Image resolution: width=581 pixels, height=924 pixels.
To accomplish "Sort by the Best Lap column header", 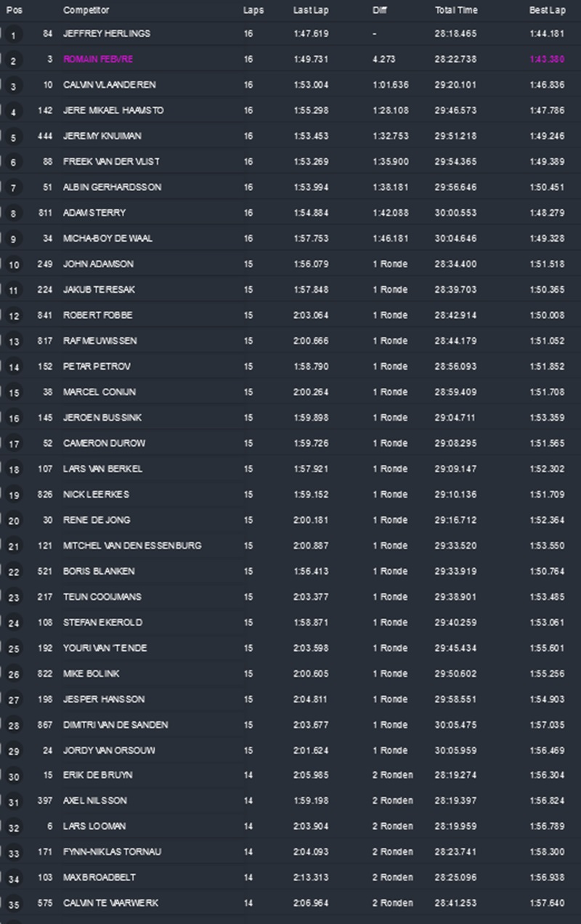I will tap(546, 11).
